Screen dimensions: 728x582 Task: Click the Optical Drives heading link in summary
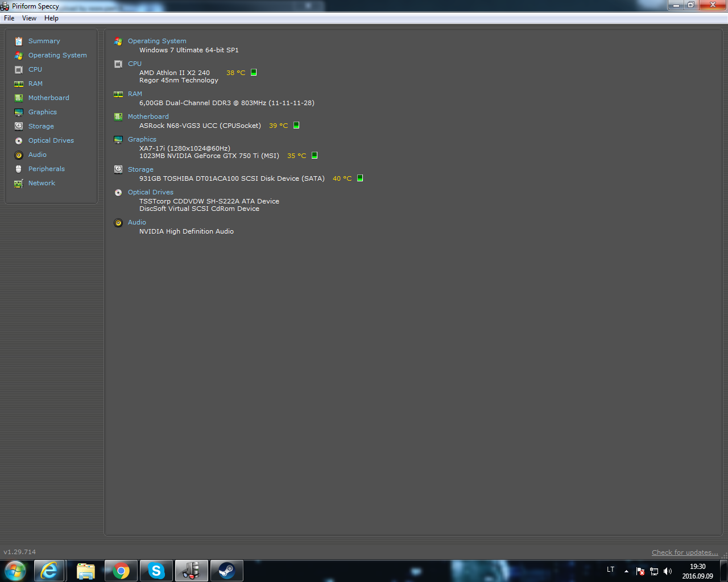(151, 192)
